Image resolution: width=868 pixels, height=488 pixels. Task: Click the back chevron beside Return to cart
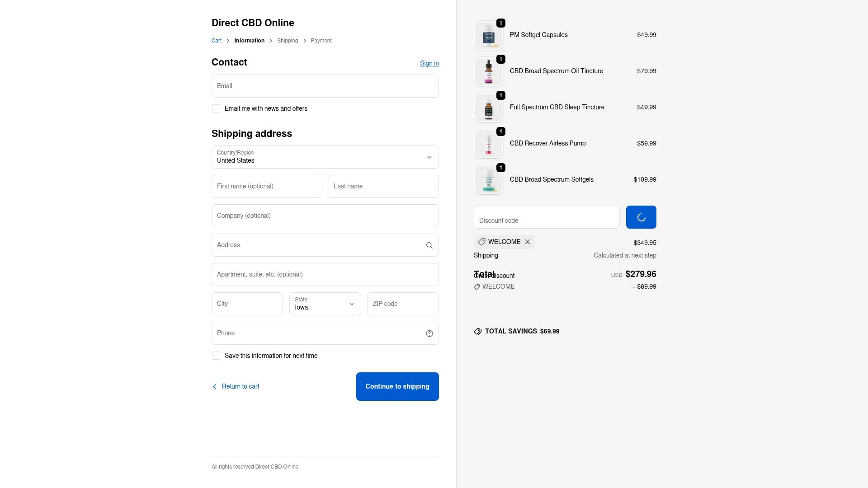(215, 386)
